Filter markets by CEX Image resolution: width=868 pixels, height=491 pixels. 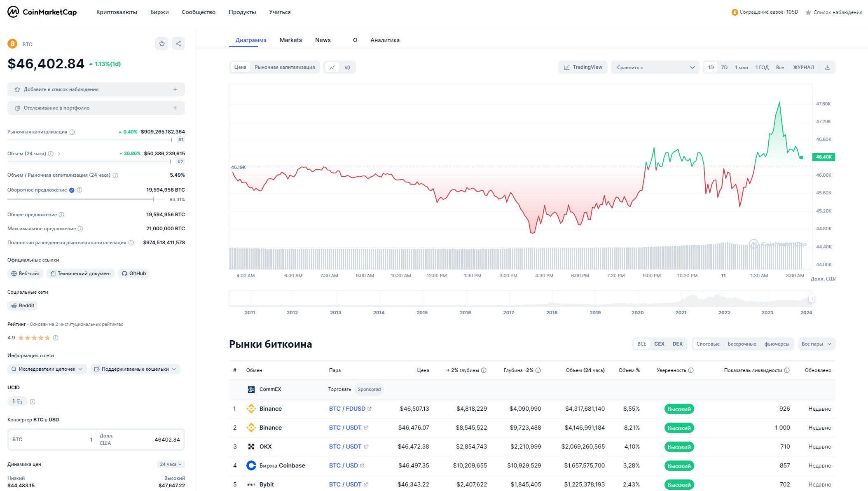click(659, 344)
